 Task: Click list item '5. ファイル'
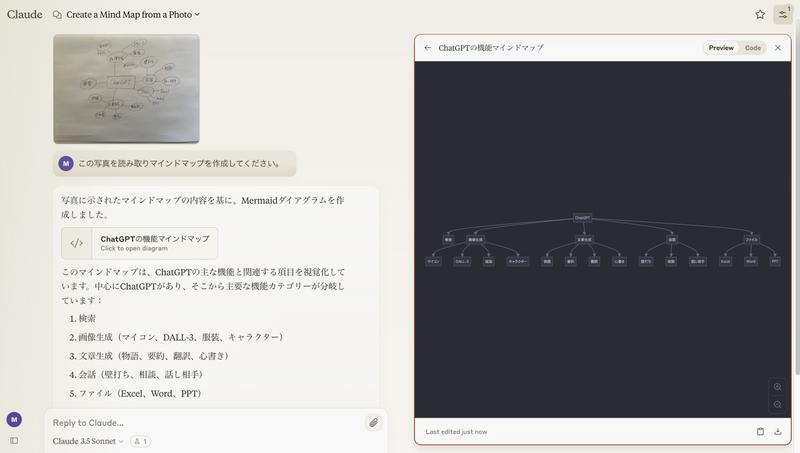[x=136, y=393]
